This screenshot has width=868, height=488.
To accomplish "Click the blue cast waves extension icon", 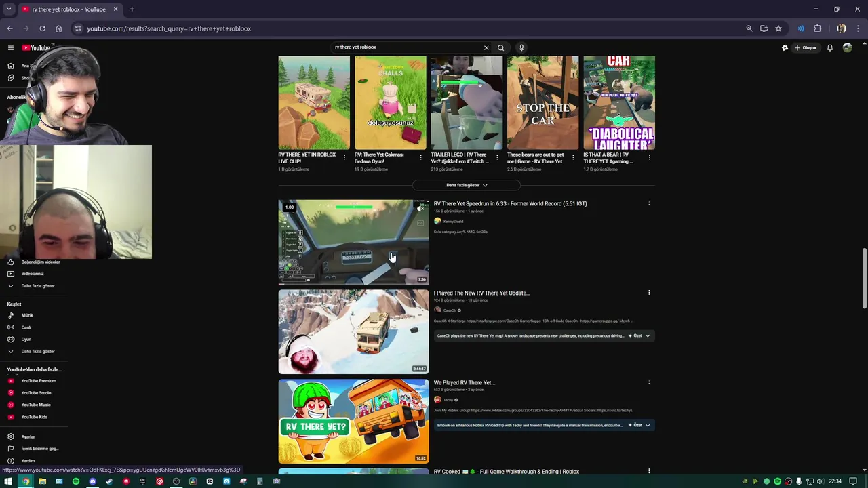I will click(801, 28).
